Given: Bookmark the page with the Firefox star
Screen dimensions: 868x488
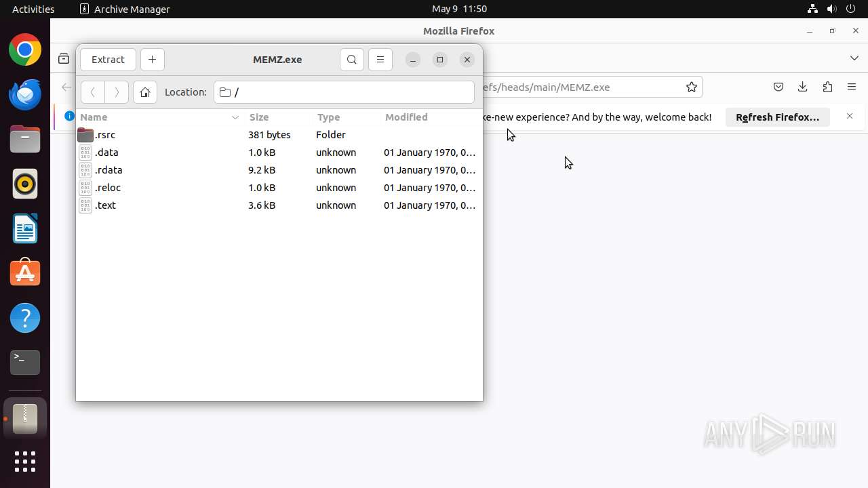Looking at the screenshot, I should (x=692, y=87).
